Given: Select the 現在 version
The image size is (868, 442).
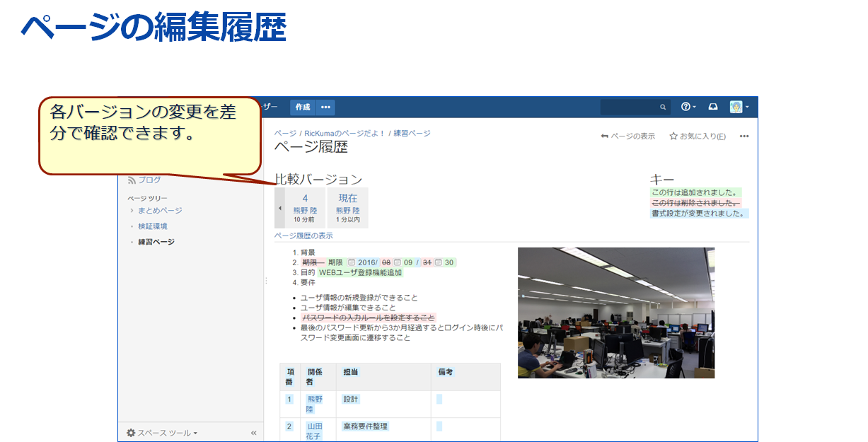Looking at the screenshot, I should (348, 199).
